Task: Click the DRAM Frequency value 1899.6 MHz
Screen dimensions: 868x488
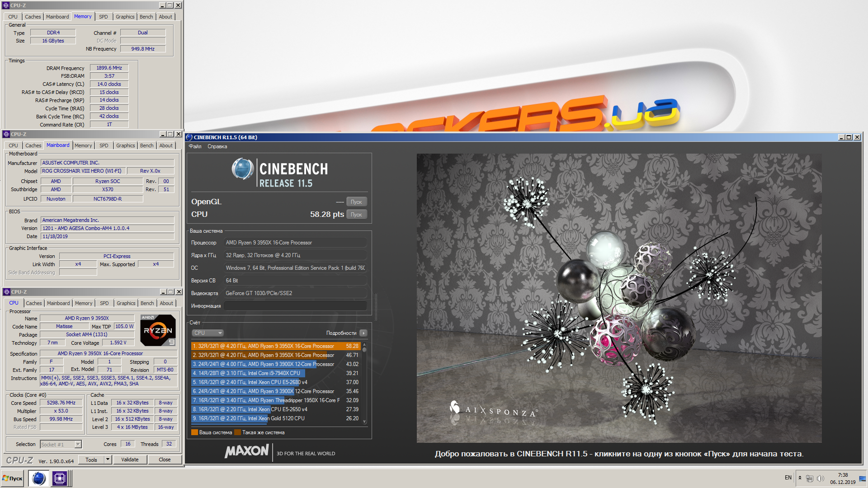Action: [109, 68]
